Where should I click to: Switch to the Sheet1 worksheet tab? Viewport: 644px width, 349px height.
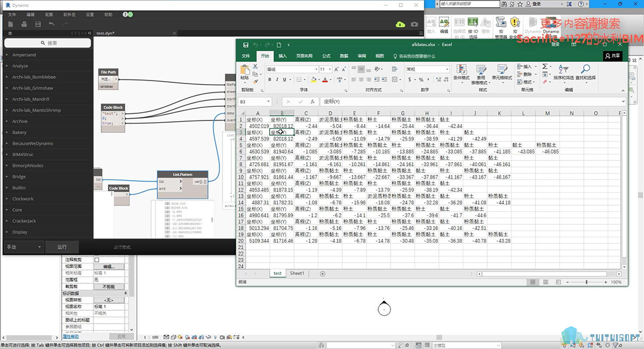(297, 273)
